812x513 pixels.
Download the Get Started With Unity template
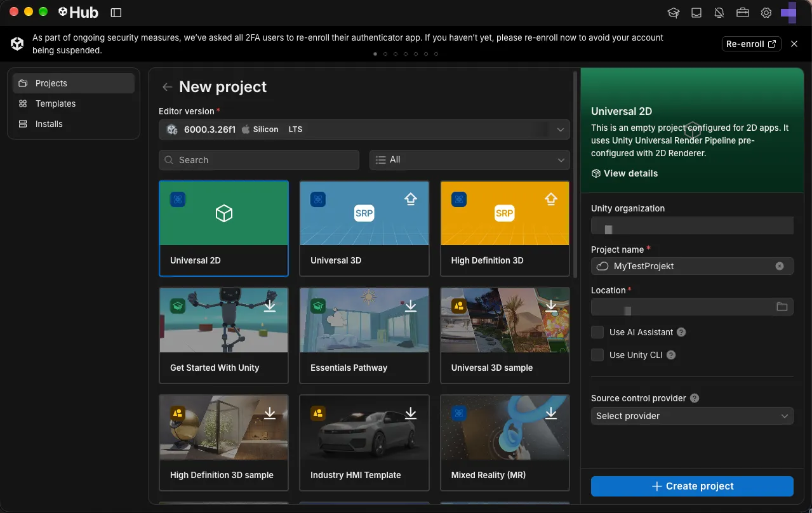(270, 306)
